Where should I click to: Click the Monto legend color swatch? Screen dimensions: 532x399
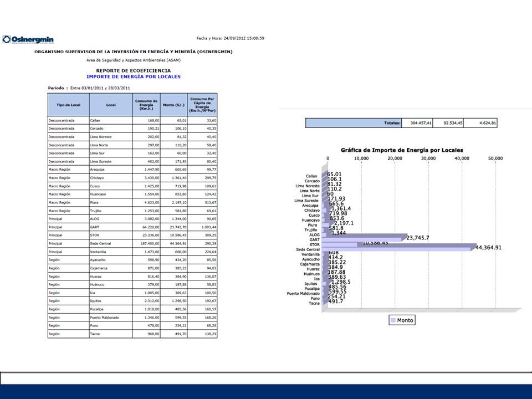tap(393, 320)
